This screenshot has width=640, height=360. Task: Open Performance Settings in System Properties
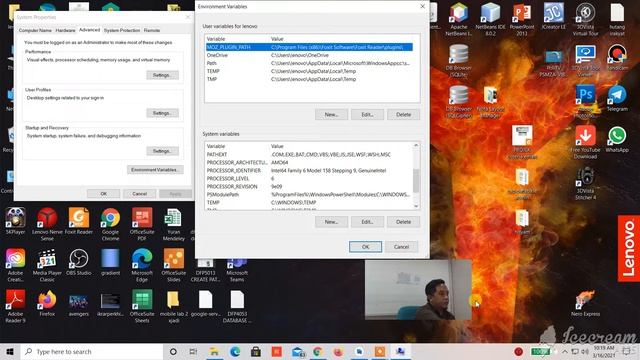click(162, 75)
